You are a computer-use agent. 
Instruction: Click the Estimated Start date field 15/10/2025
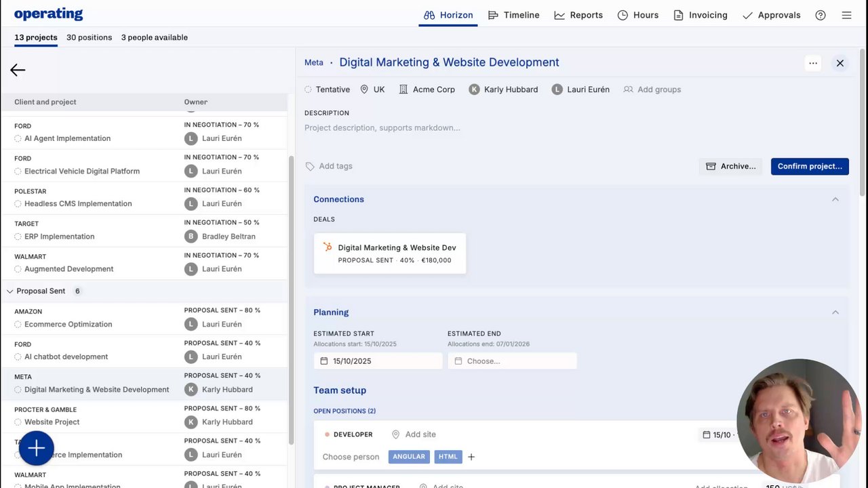pyautogui.click(x=378, y=361)
